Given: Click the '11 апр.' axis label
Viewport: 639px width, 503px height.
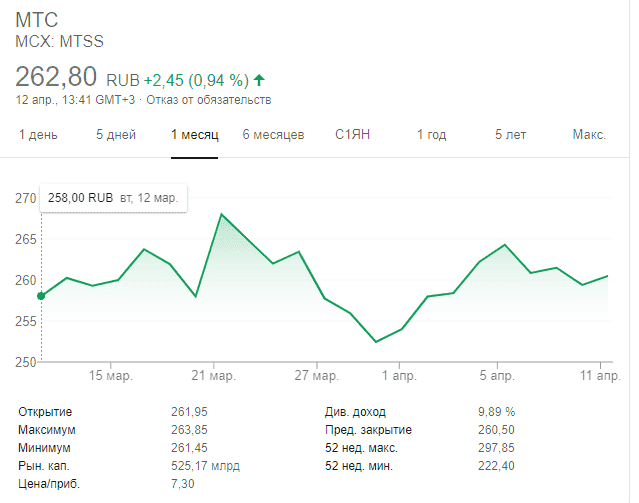Looking at the screenshot, I should (x=600, y=375).
